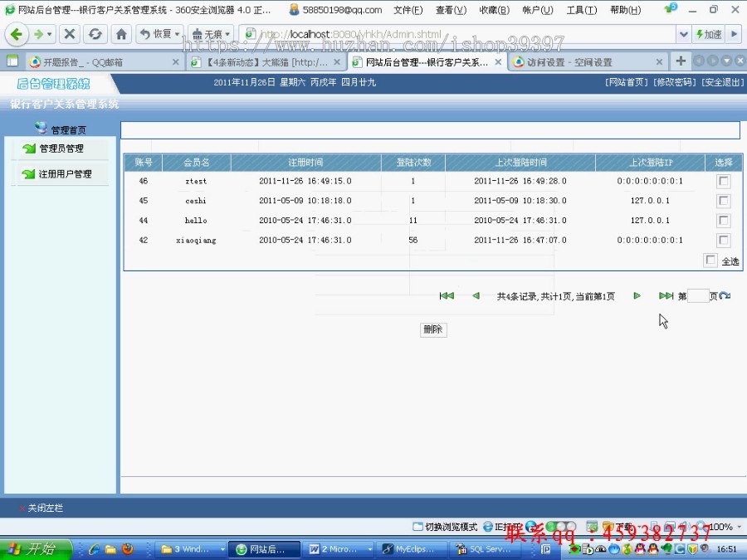747x560 pixels.
Task: Launch Internet Explorer quick launch icon
Action: click(95, 549)
